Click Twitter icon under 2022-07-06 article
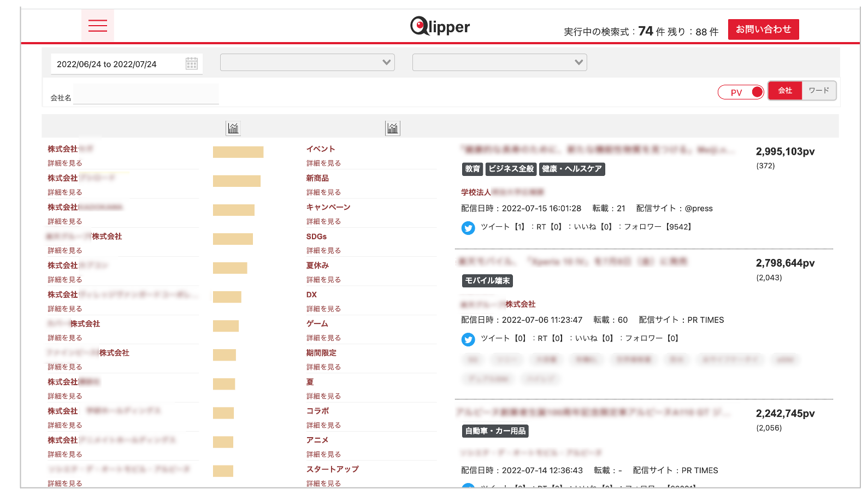Image resolution: width=868 pixels, height=489 pixels. pos(468,339)
